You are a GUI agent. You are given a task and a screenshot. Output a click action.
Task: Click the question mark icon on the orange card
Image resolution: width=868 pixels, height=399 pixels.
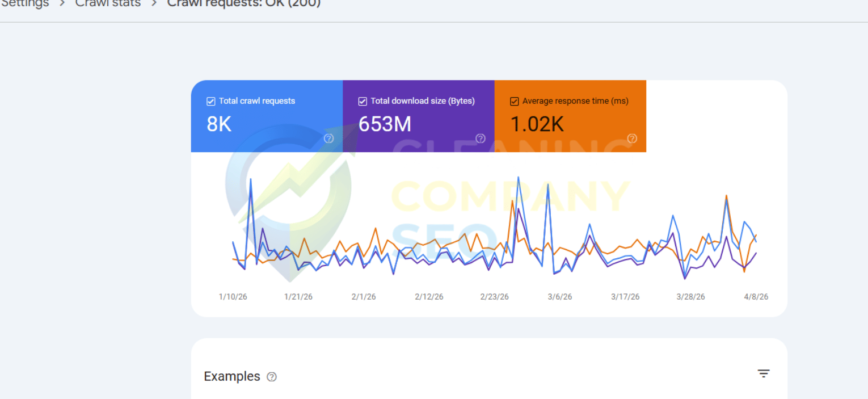pos(632,138)
